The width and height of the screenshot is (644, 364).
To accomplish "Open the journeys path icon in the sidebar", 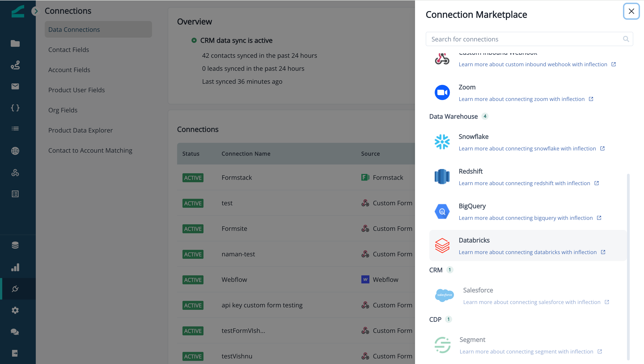I will [x=15, y=65].
